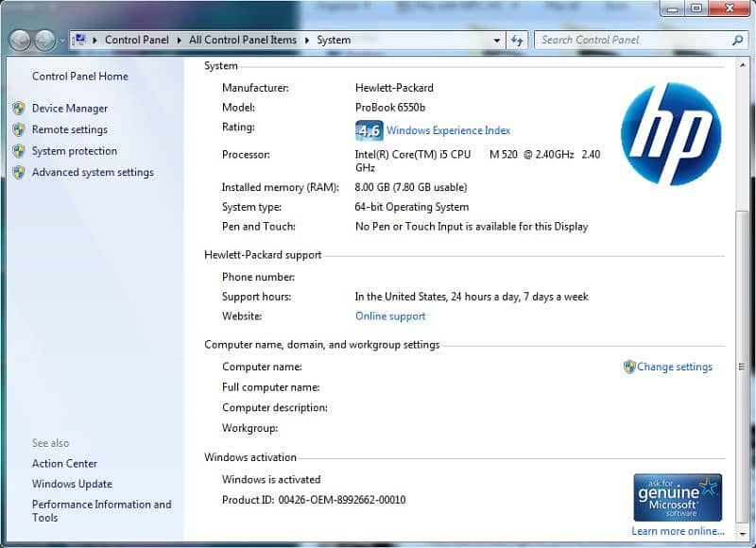Image resolution: width=756 pixels, height=548 pixels.
Task: Click shield icon next to Remote settings
Action: click(x=19, y=129)
